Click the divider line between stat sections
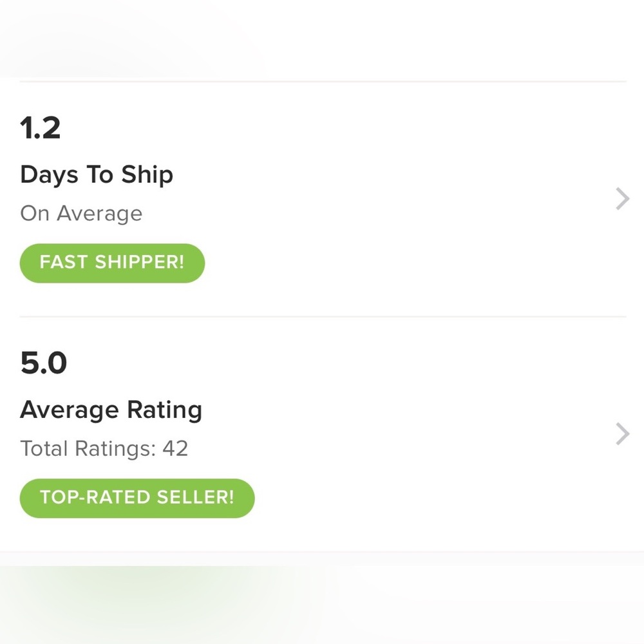644x644 pixels. 322,316
